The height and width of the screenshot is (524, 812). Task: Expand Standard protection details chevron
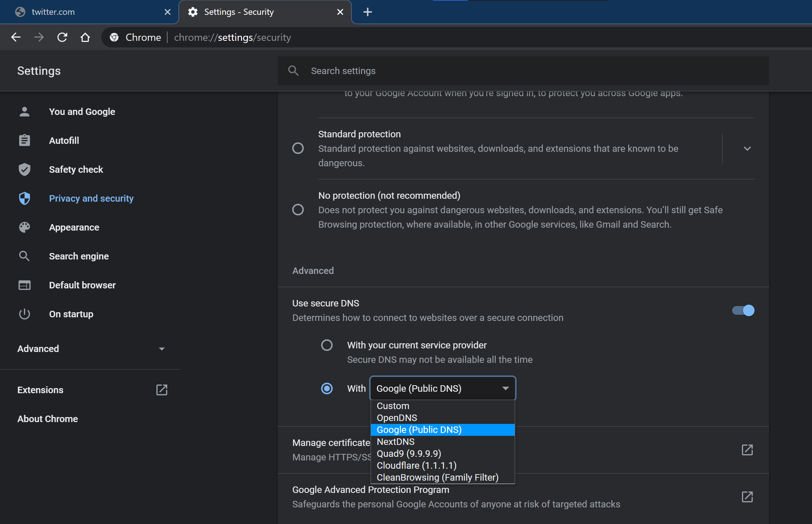point(747,149)
